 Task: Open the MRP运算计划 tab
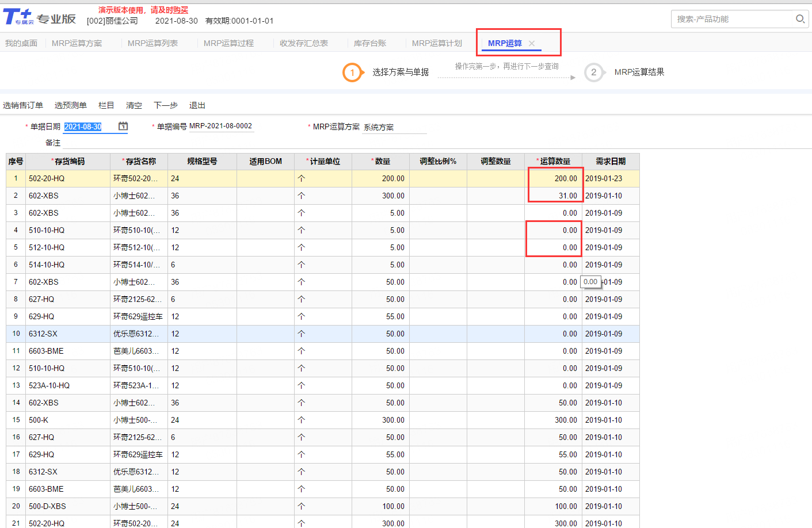(x=437, y=43)
